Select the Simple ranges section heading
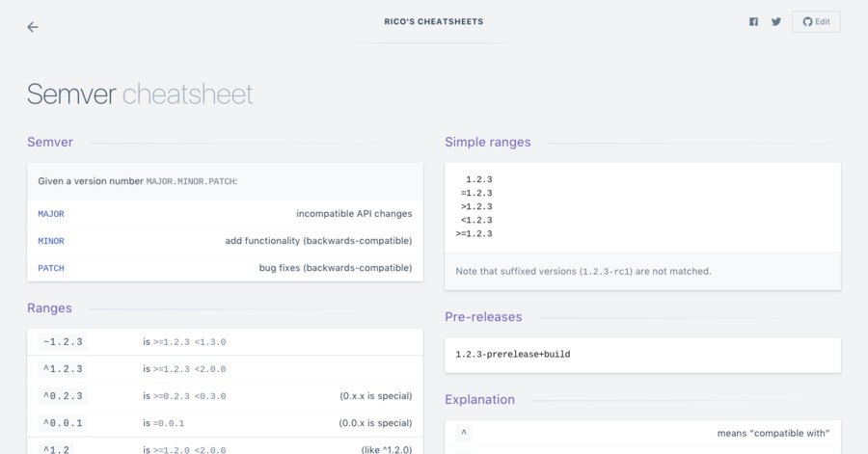868x454 pixels. [x=488, y=142]
